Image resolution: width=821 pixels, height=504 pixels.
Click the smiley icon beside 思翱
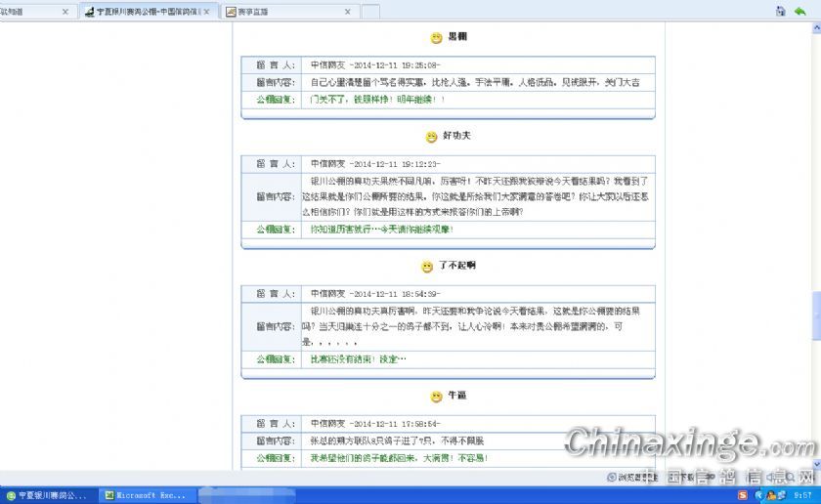(436, 38)
